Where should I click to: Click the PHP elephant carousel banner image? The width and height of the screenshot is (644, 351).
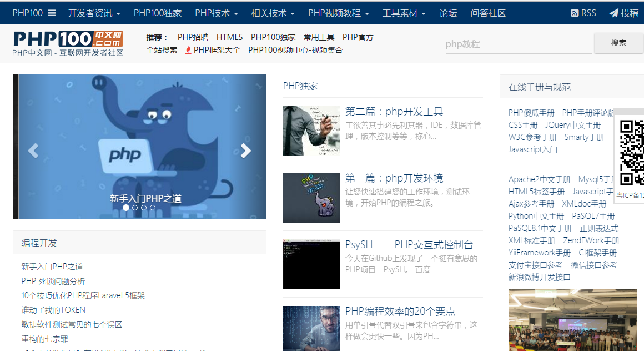[x=140, y=147]
